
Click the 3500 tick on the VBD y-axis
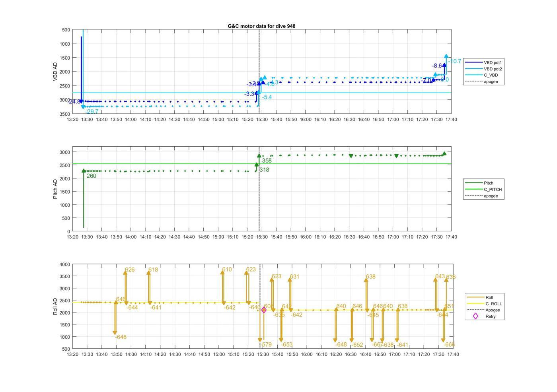click(x=65, y=114)
